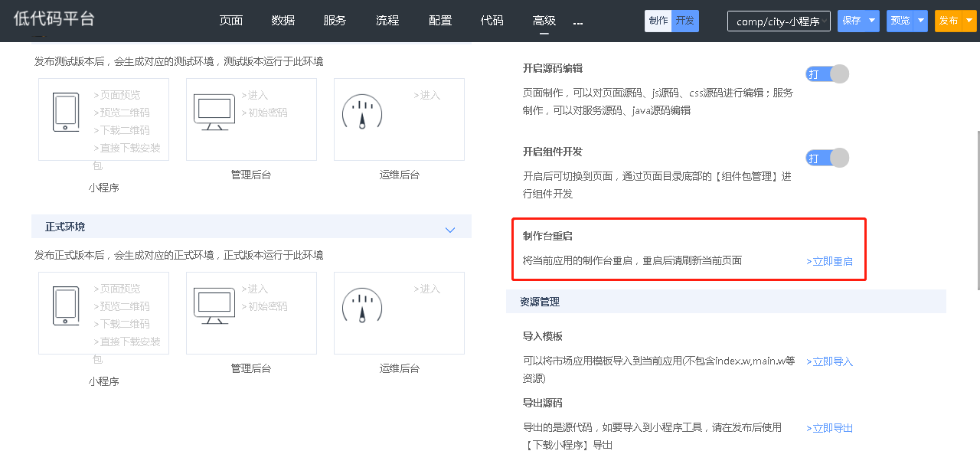This screenshot has height=451, width=980.
Task: Click the 立即重启 link
Action: pos(830,262)
